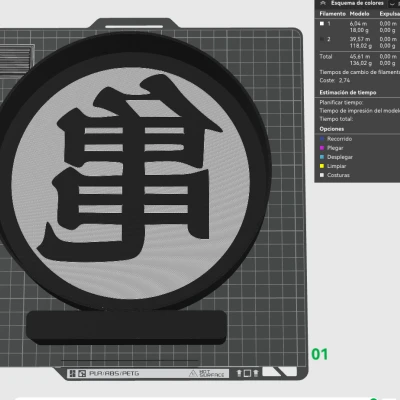Click the Estimación de tiempo heading
This screenshot has width=400, height=400.
point(348,92)
